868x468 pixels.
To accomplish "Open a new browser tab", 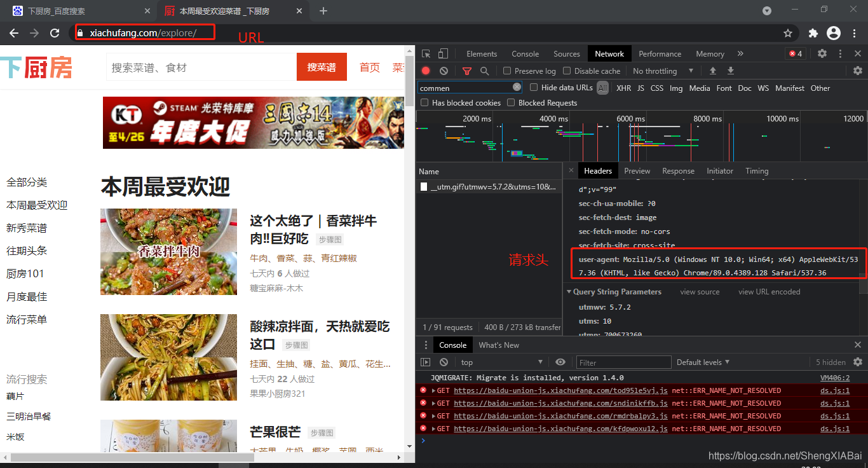I will click(x=323, y=11).
